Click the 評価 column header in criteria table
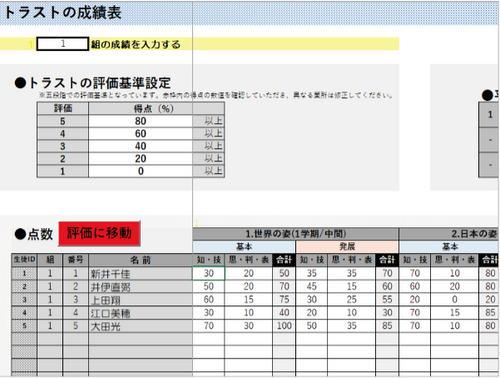 pos(63,108)
